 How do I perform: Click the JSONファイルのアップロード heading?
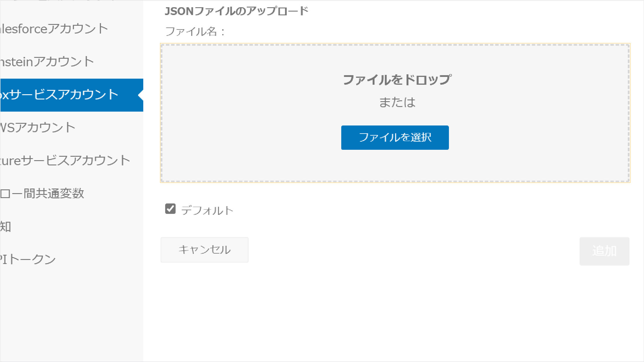(x=236, y=11)
